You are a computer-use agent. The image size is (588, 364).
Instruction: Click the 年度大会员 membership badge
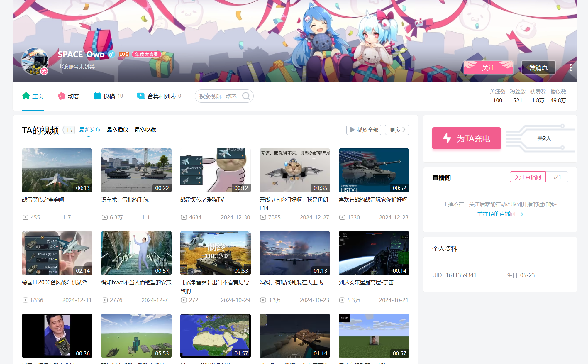(147, 54)
